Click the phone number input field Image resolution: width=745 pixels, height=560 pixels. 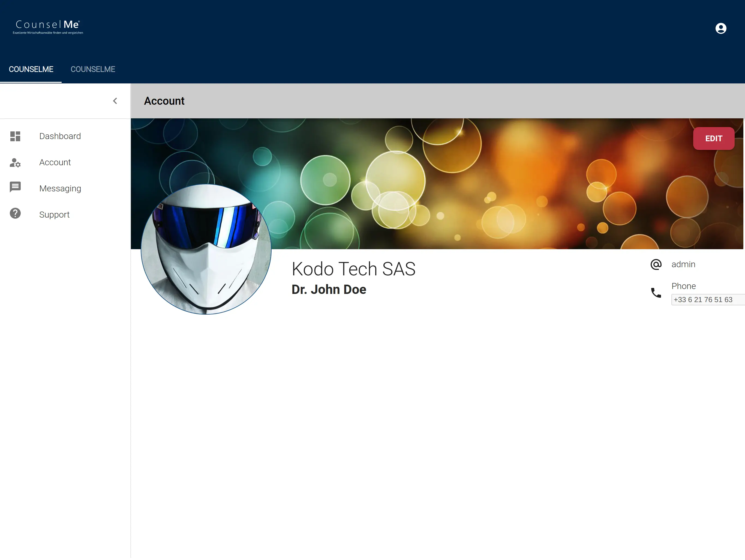(708, 300)
